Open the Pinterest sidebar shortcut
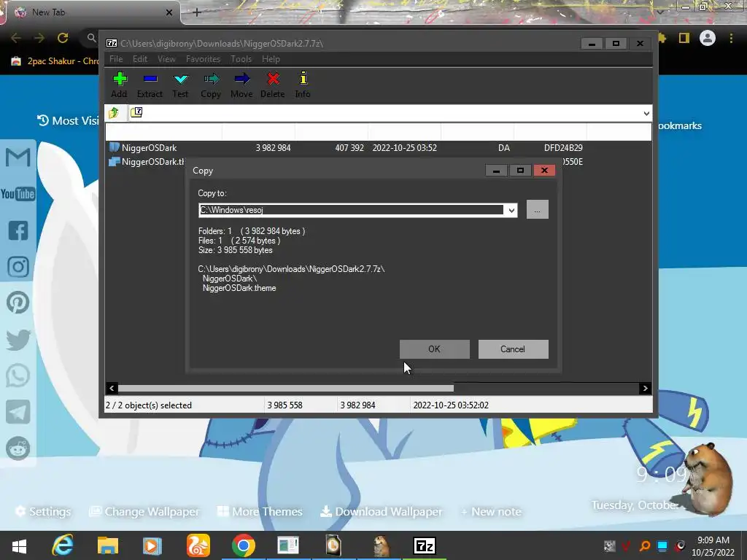Screen dimensions: 747x560 (x=18, y=303)
